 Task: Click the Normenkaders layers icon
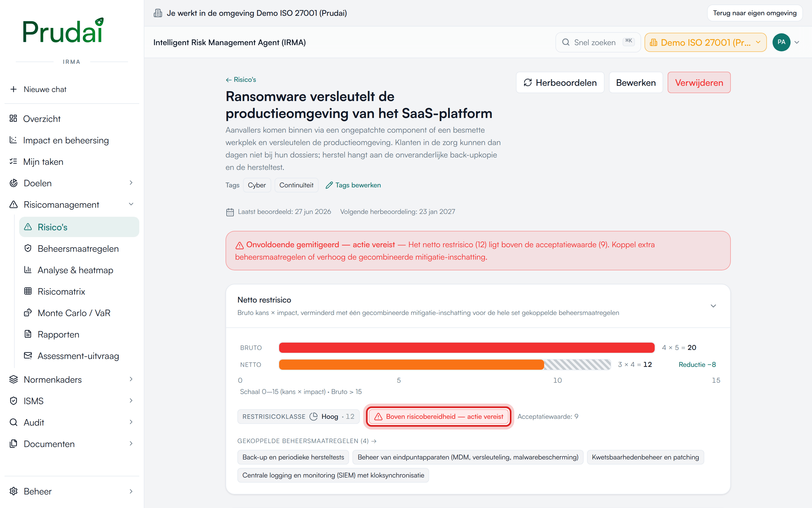tap(14, 379)
